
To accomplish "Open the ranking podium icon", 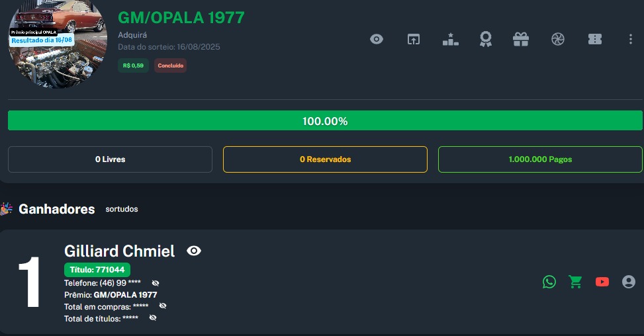I will [x=450, y=39].
